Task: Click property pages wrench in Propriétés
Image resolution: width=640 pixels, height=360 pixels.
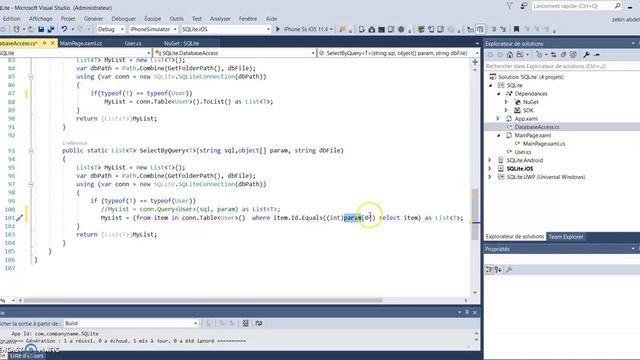Action: 509,269
